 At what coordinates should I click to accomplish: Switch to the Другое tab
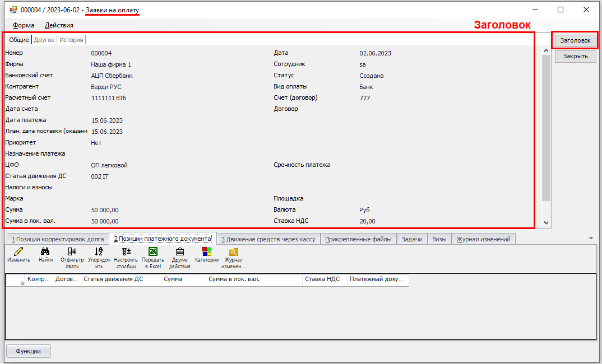pos(44,40)
